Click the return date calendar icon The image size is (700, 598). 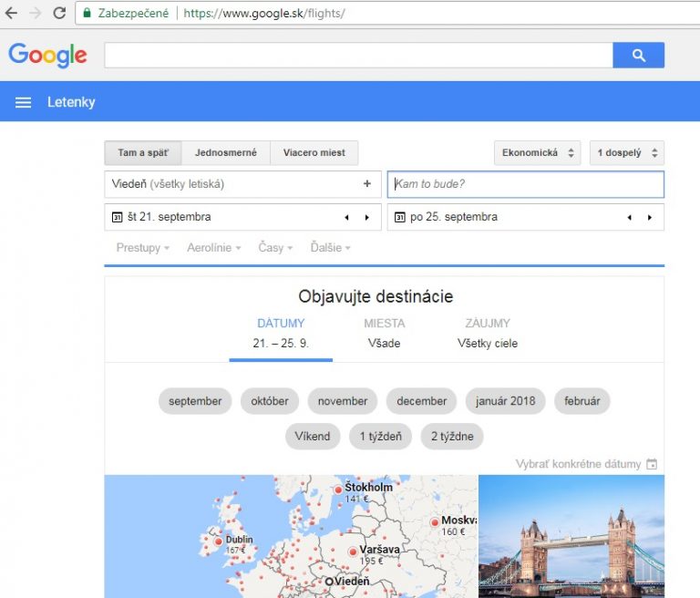click(399, 217)
